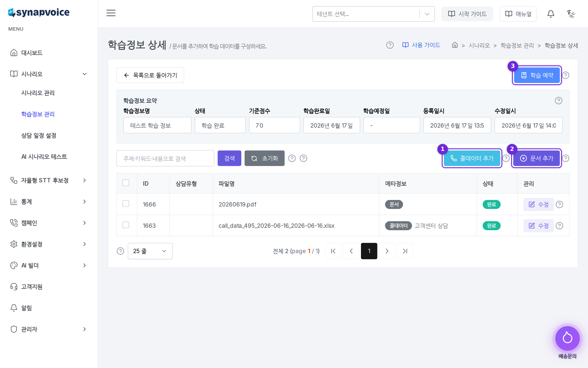Open 대시보드 in sidebar

click(x=32, y=53)
